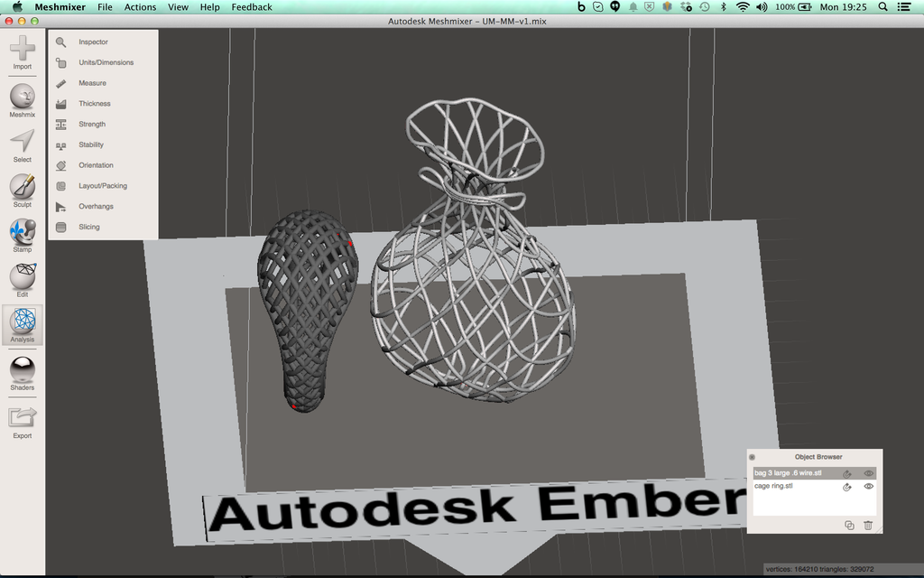Open the Meshmix tool
This screenshot has width=924, height=578.
pyautogui.click(x=23, y=96)
